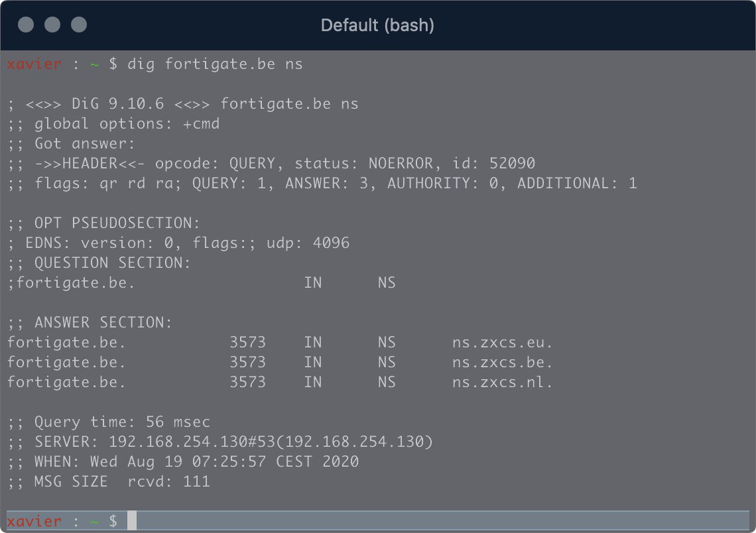Image resolution: width=756 pixels, height=533 pixels.
Task: Click the 'Query time: 56 msec' line
Action: click(x=109, y=422)
